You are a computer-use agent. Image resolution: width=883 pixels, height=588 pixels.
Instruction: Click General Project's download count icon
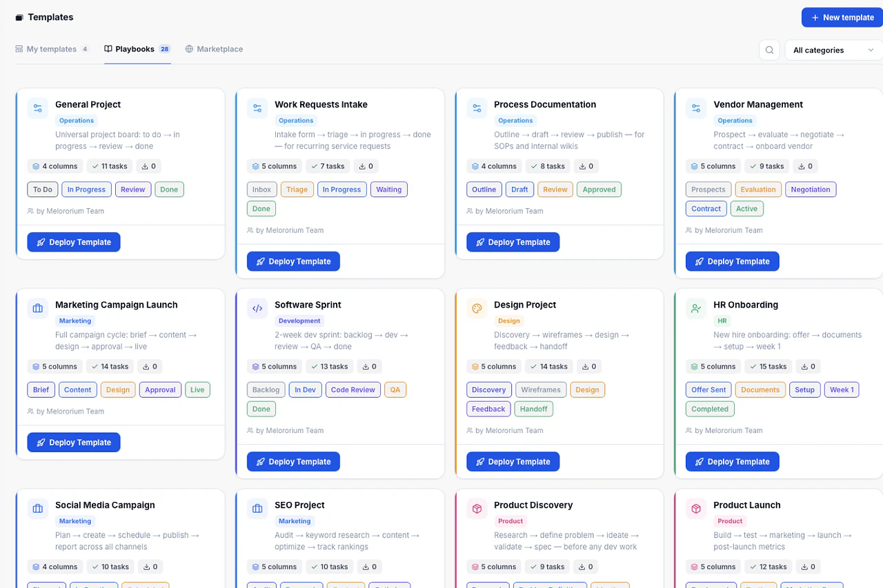click(x=145, y=166)
